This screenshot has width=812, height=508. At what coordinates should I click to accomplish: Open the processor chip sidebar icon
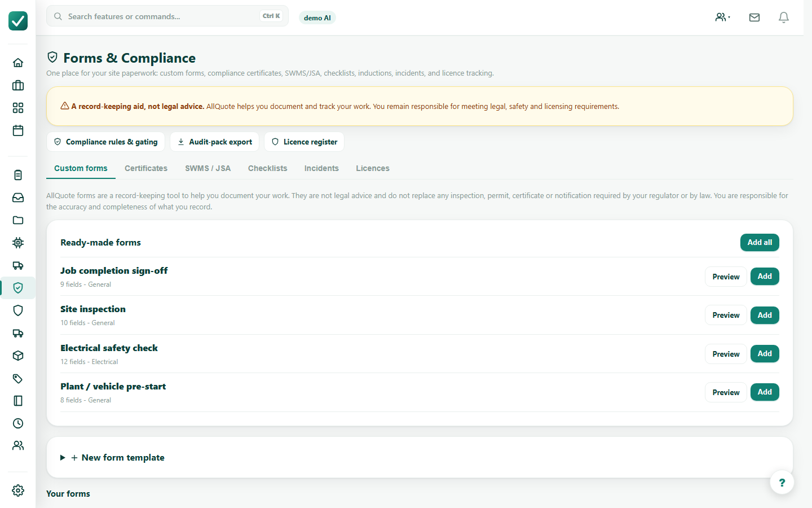(18, 243)
